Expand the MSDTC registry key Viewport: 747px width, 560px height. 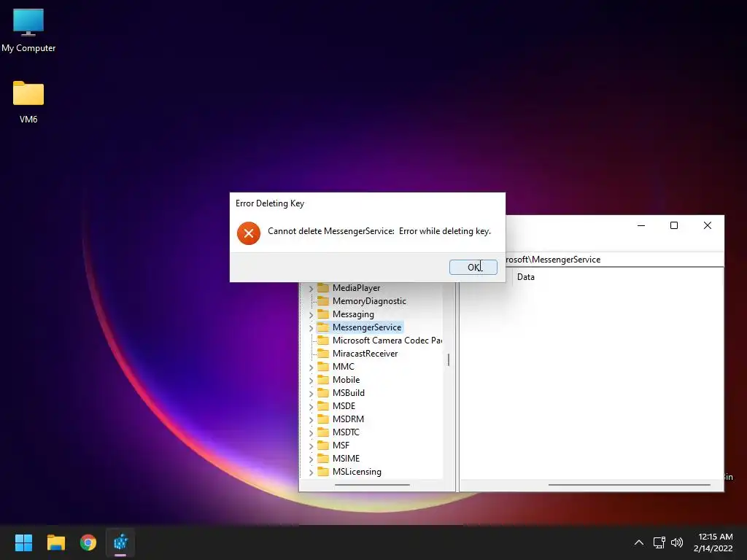point(311,433)
